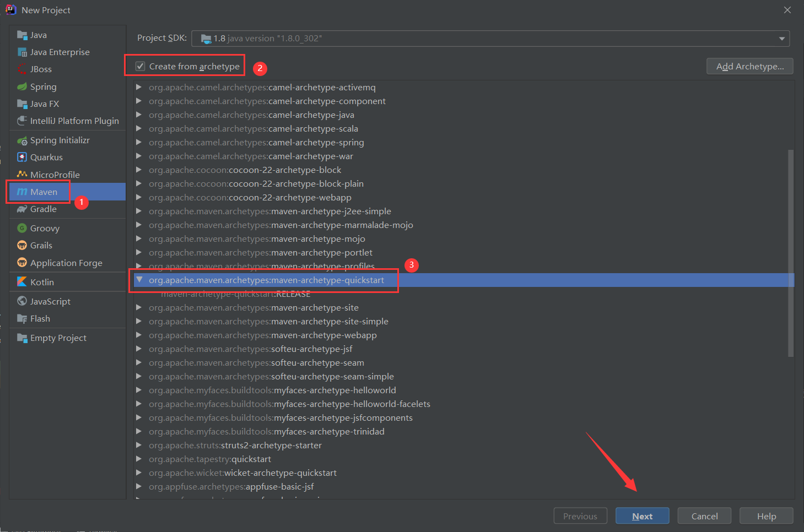Select softeu-archetype-seam-simple archetype
Image resolution: width=804 pixels, height=532 pixels.
tap(464, 376)
